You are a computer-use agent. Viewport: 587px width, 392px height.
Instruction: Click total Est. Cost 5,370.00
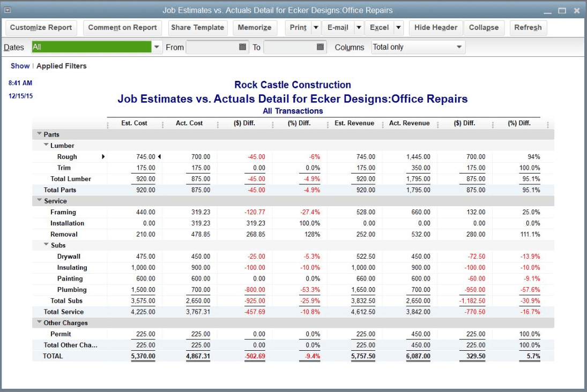click(143, 356)
